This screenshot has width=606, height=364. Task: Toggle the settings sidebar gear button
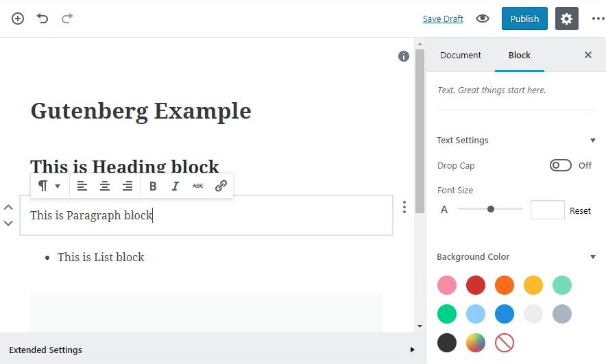pyautogui.click(x=566, y=19)
